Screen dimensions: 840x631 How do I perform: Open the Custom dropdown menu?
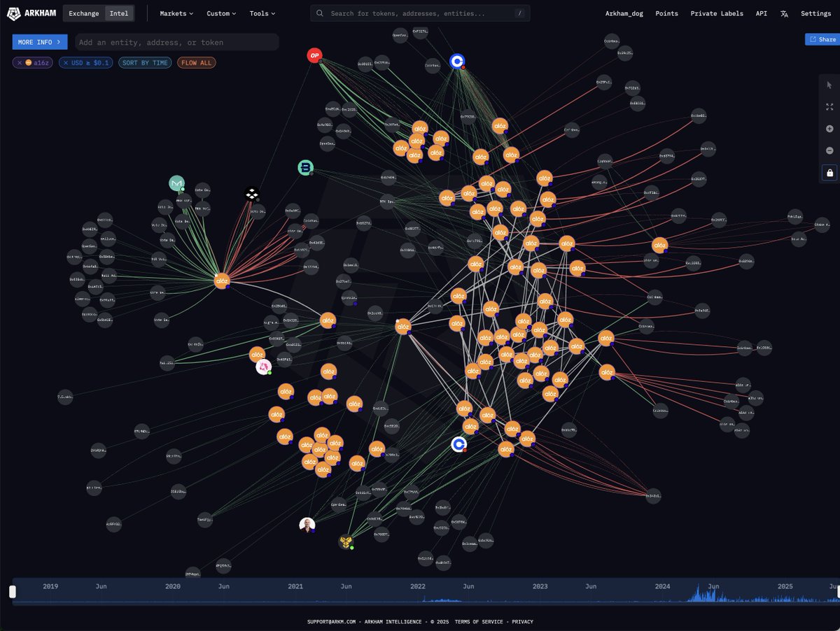(221, 13)
